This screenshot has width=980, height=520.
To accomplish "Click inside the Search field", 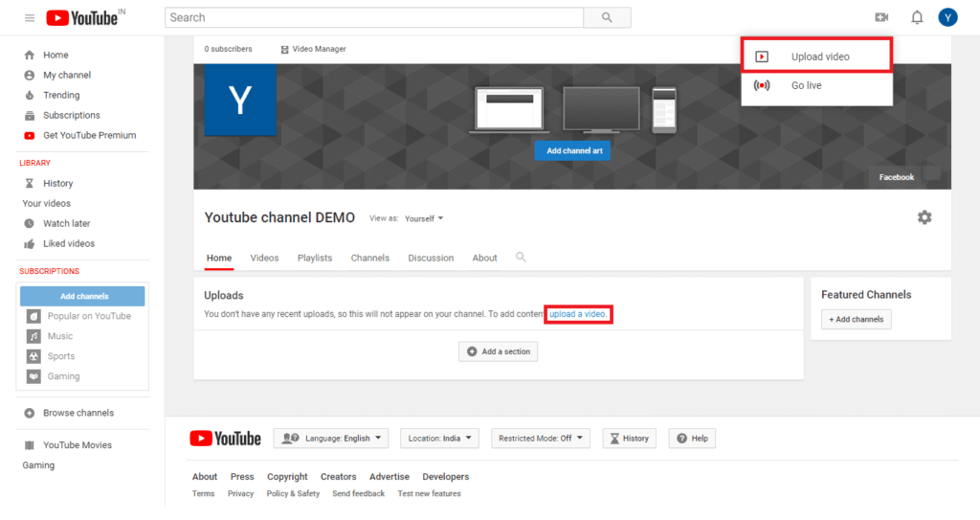I will (x=374, y=17).
